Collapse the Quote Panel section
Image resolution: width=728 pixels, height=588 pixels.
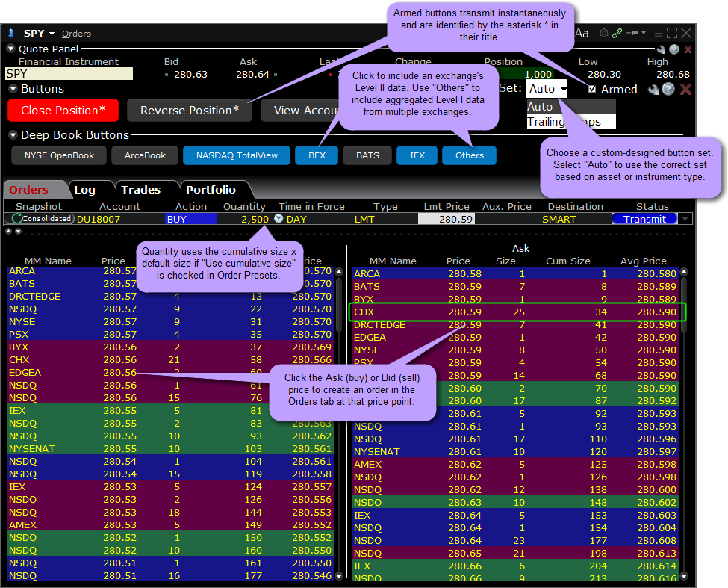point(10,49)
